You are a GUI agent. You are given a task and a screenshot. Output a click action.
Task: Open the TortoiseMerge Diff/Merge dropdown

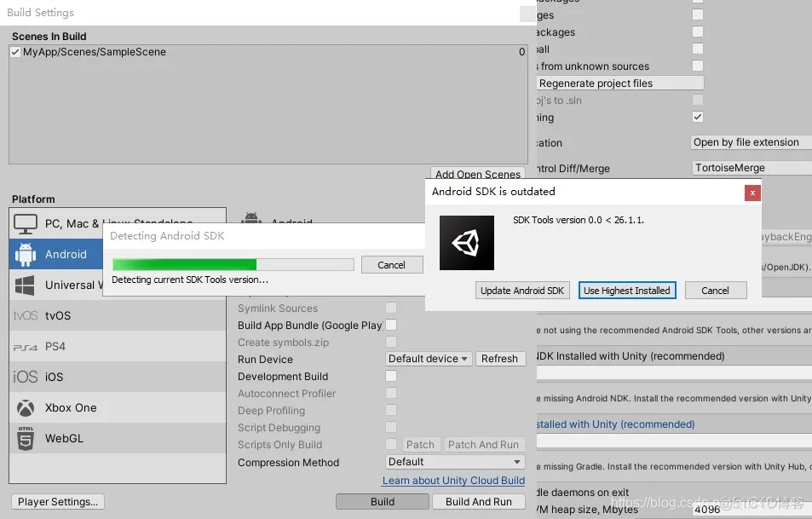coord(752,168)
